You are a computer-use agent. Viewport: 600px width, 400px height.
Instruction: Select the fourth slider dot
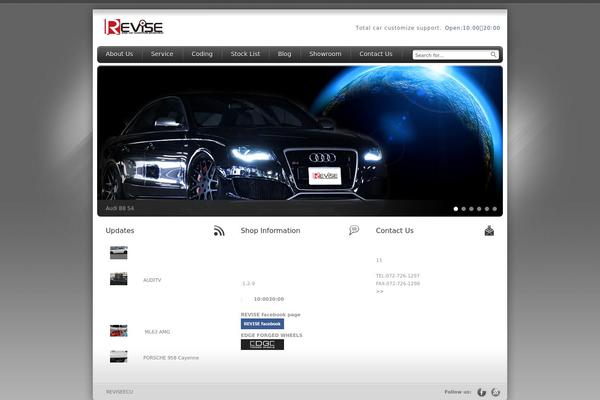click(479, 209)
